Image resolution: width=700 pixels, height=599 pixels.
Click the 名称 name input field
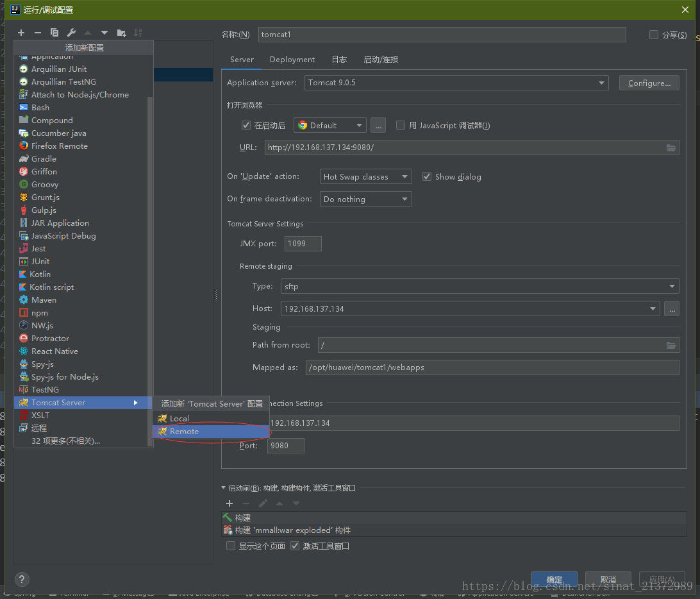[x=442, y=35]
